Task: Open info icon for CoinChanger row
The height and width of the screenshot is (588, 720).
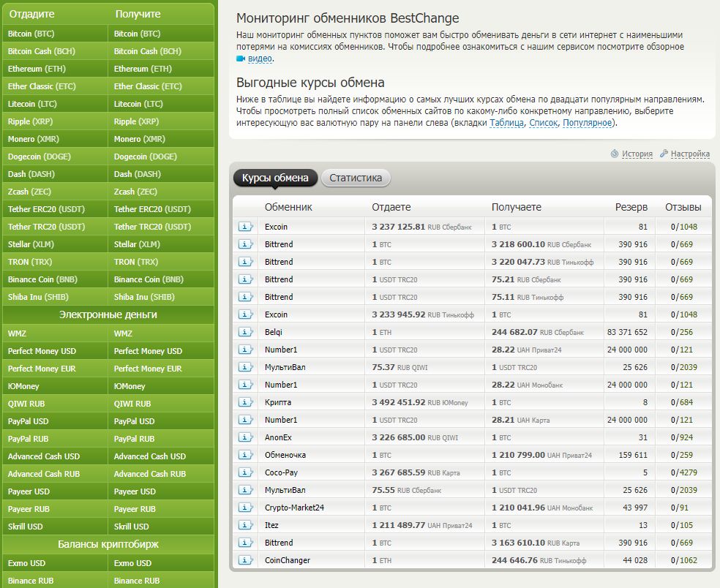Action: [x=245, y=560]
